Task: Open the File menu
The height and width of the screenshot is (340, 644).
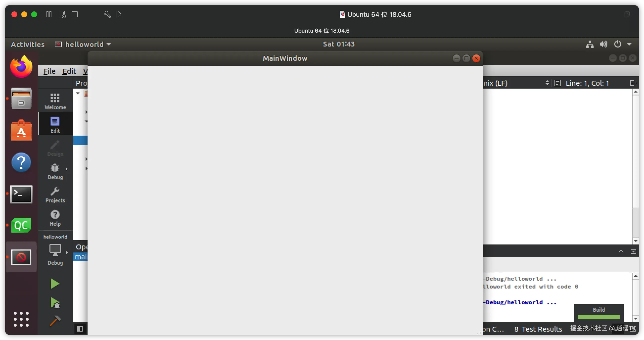Action: pyautogui.click(x=49, y=71)
